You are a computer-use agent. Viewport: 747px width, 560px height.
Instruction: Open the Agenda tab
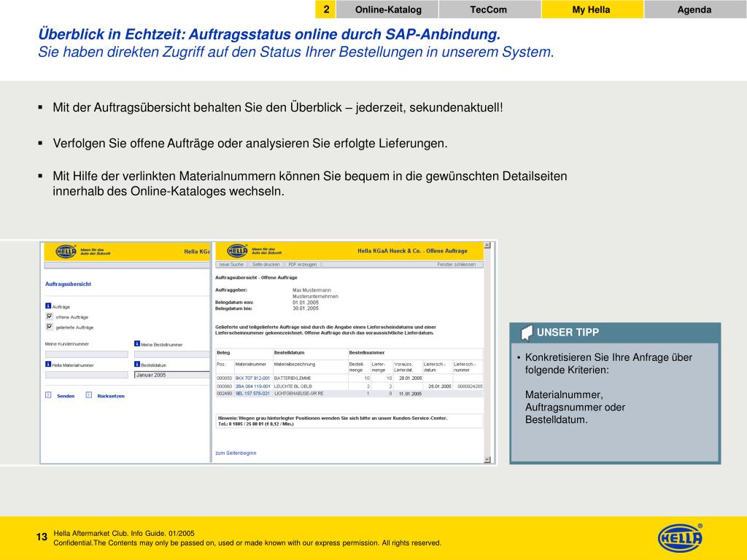tap(694, 9)
